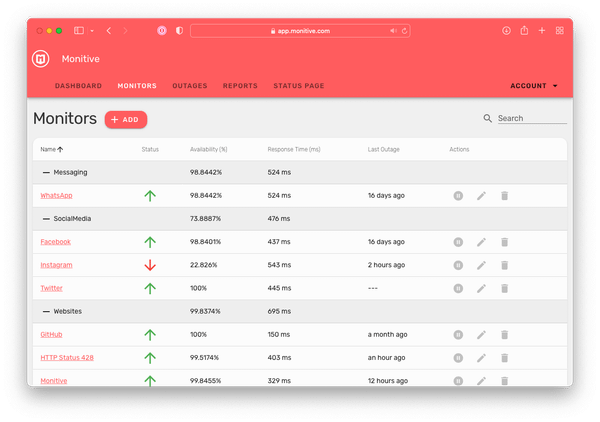This screenshot has height=422, width=600.
Task: Click the search magnifier icon
Action: point(487,119)
